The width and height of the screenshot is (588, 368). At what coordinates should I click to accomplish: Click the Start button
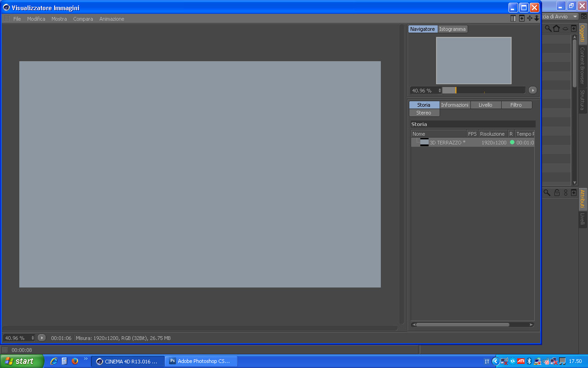(x=22, y=361)
